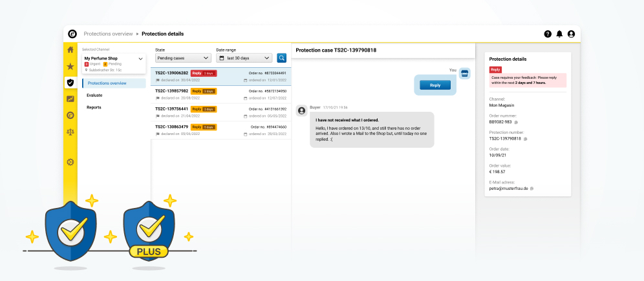Click declared on 20/08/2022 text

tap(180, 98)
